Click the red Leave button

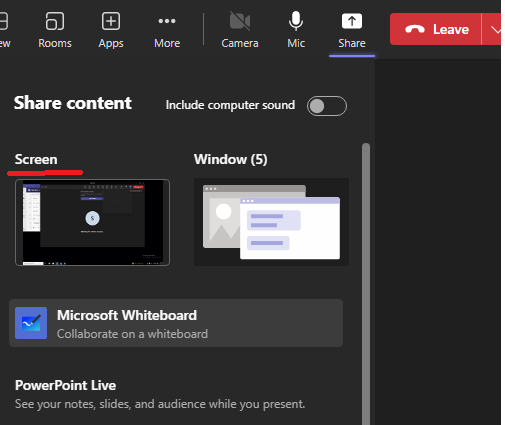click(436, 29)
